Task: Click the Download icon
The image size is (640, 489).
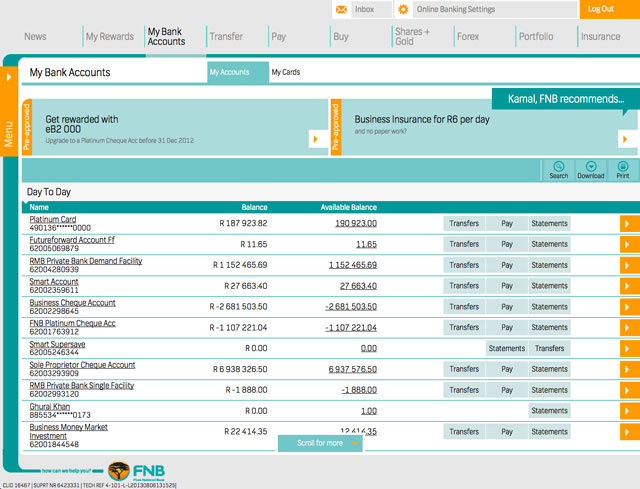Action: (591, 167)
